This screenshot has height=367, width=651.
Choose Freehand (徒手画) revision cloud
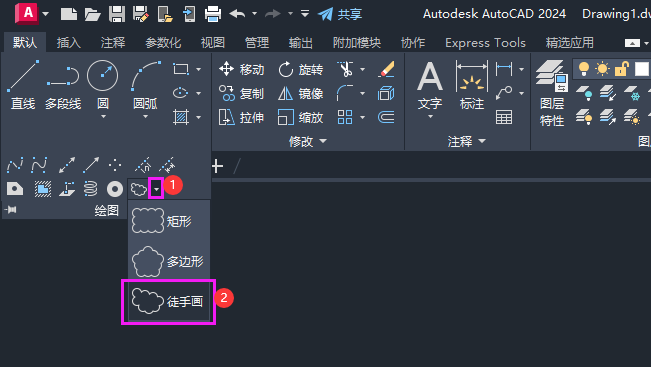click(169, 301)
